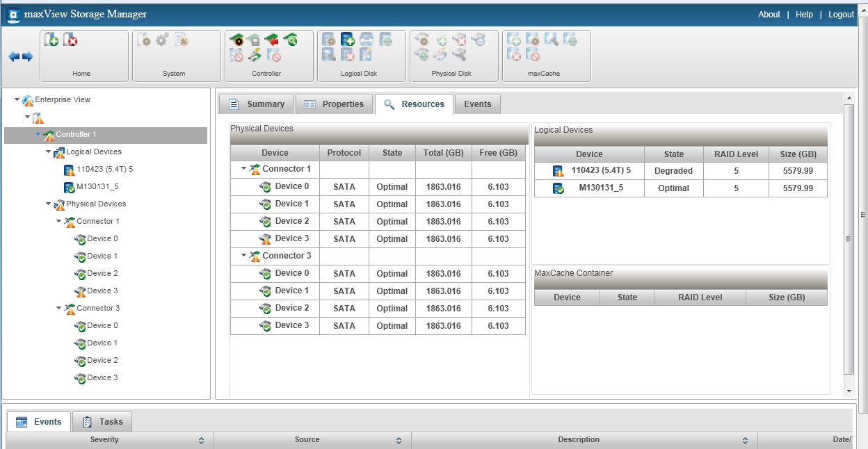
Task: Click the Create Logical Device blue plus icon
Action: tap(348, 40)
